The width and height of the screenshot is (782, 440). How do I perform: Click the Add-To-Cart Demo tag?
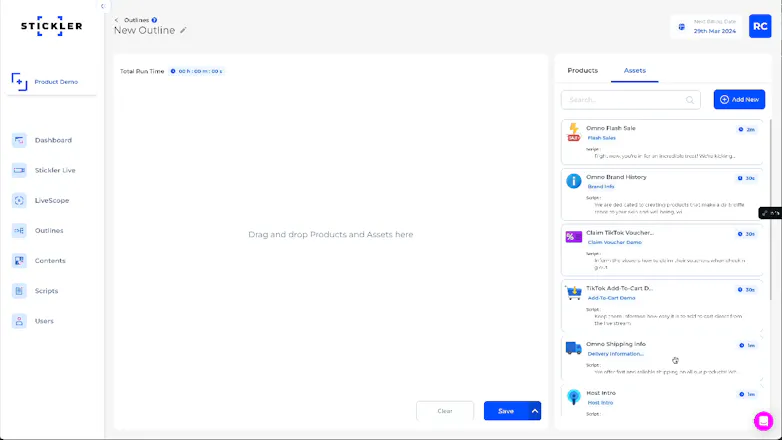click(x=611, y=298)
